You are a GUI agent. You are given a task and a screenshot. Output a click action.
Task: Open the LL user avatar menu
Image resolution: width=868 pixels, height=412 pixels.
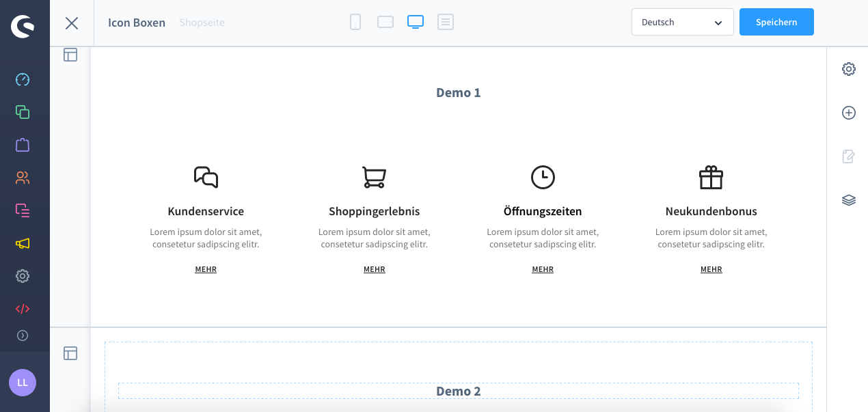point(23,383)
